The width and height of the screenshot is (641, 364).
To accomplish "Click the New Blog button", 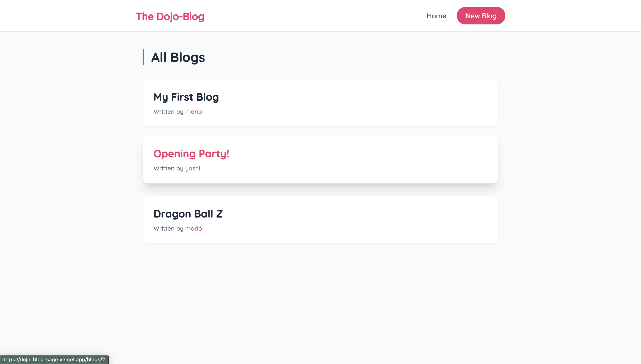I will click(x=481, y=15).
